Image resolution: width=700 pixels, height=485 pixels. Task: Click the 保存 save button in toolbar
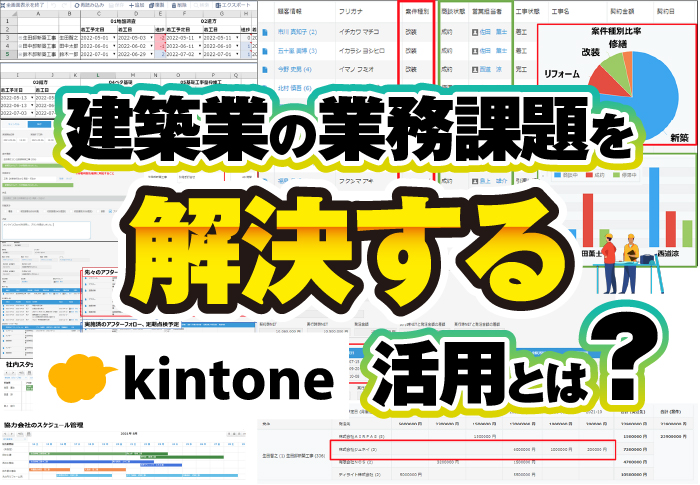click(x=116, y=5)
